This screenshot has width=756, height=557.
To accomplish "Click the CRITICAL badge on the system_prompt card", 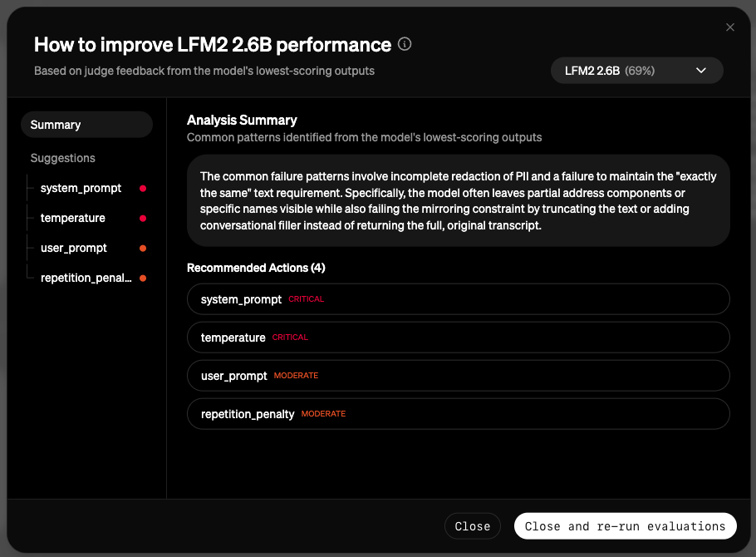I will tap(307, 299).
